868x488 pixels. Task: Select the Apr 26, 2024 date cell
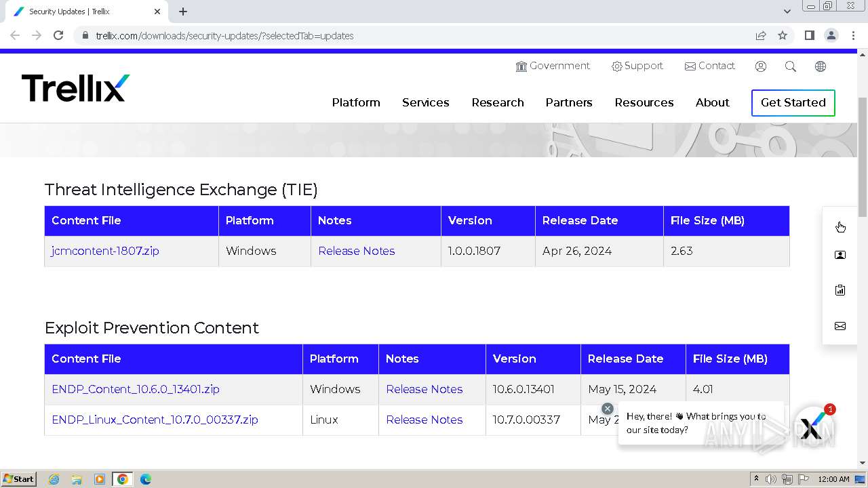599,251
